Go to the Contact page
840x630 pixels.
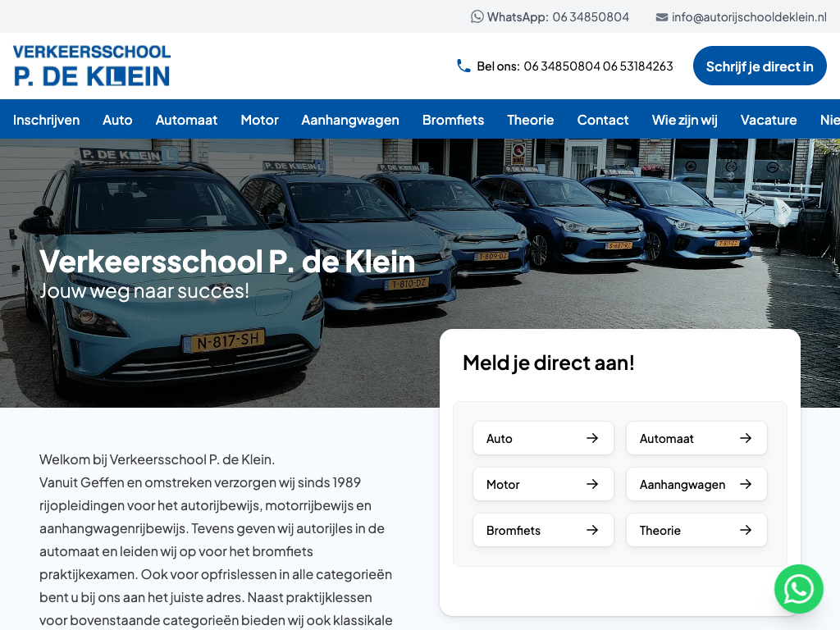point(603,120)
